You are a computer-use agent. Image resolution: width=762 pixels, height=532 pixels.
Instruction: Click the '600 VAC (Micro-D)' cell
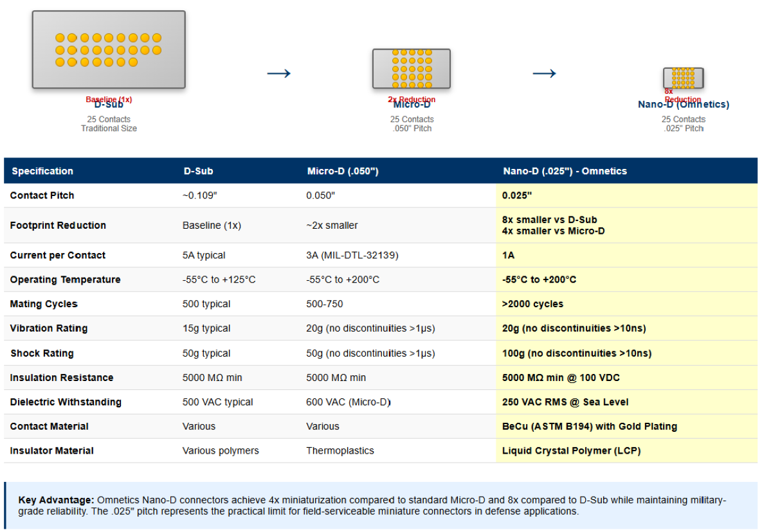349,402
